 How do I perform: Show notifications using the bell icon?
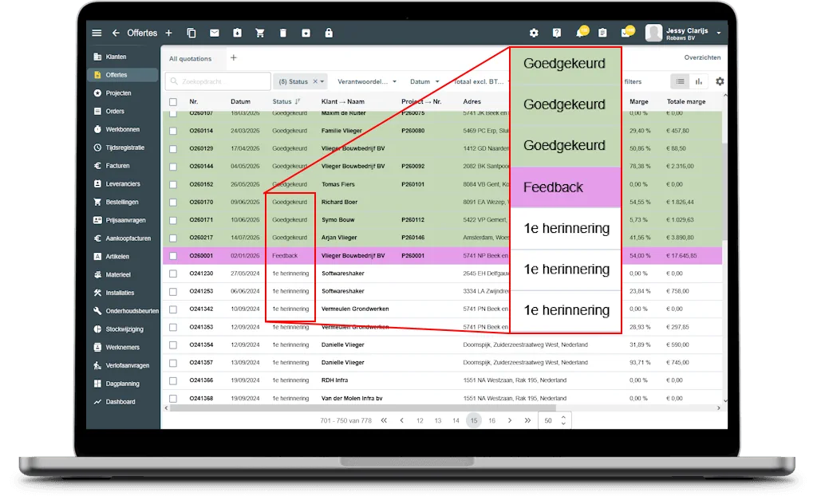[x=581, y=32]
